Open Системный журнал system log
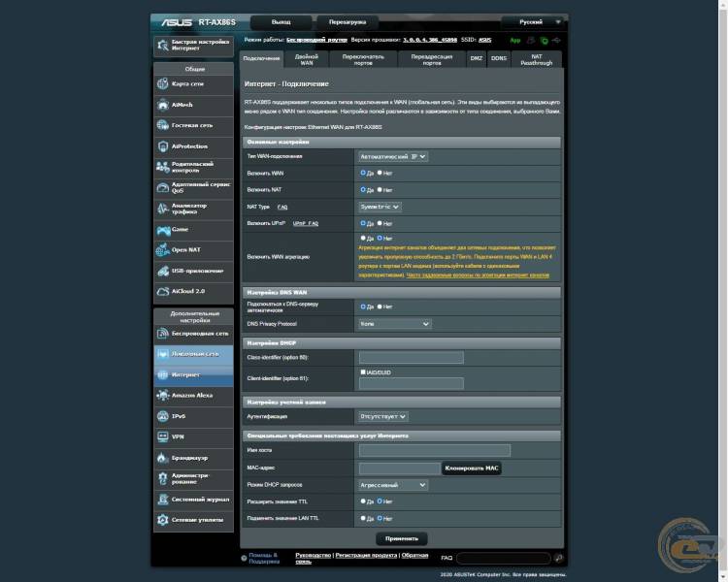This screenshot has height=582, width=728. [193, 500]
